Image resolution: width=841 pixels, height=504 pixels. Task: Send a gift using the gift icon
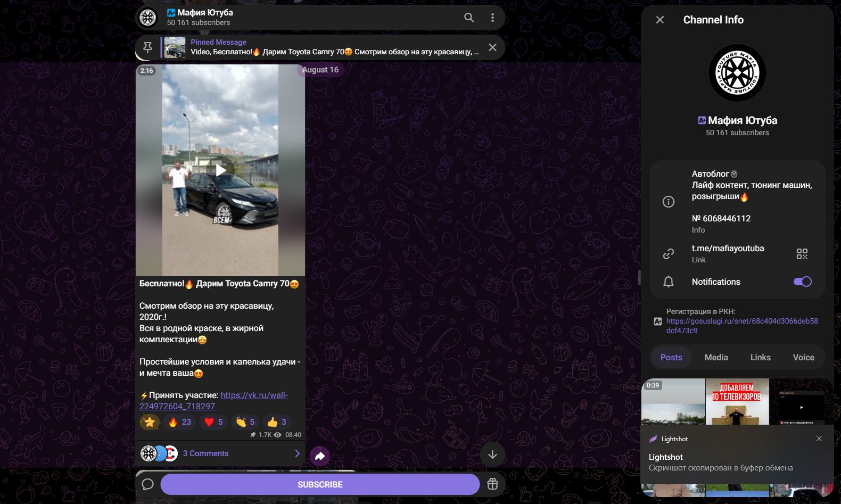click(492, 484)
